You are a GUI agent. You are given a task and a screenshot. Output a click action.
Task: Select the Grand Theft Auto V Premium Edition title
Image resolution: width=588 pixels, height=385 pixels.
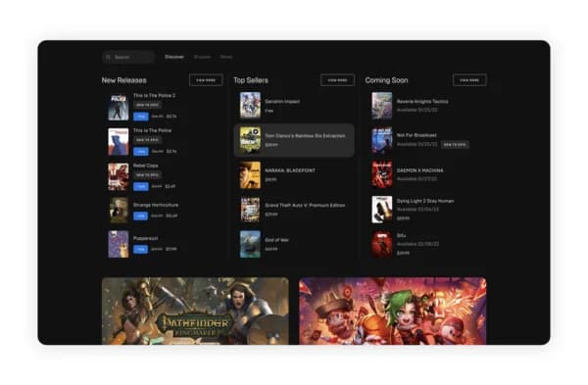[305, 206]
